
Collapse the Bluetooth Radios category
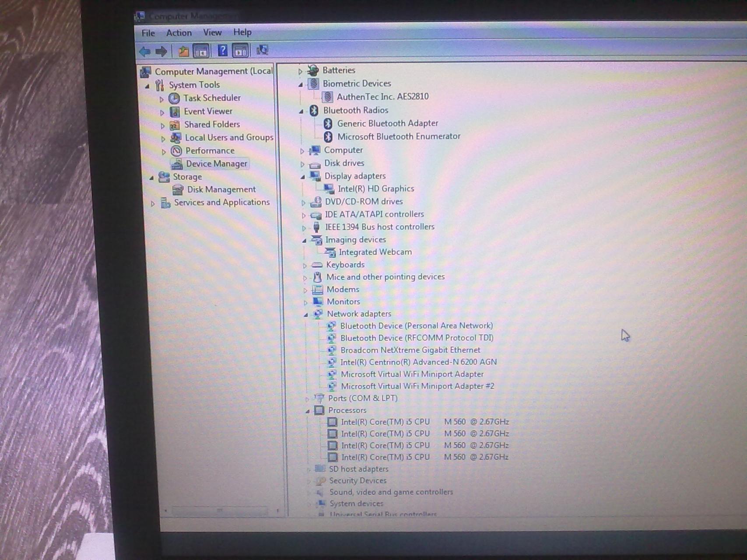point(301,111)
